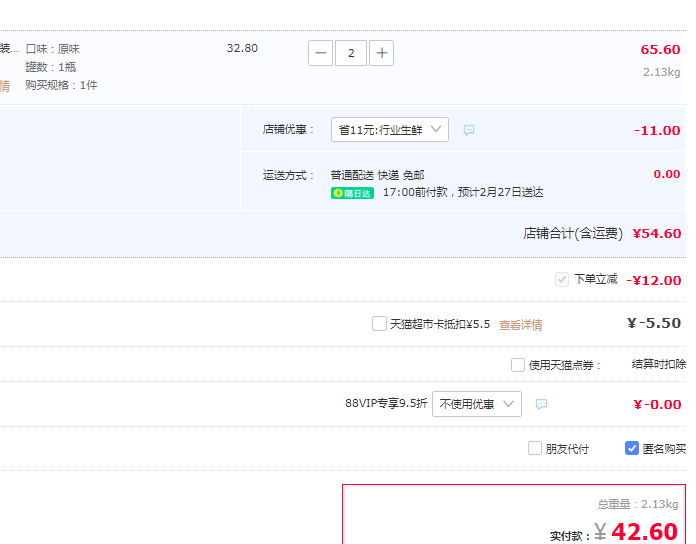
Task: Click the 普通配送 快递 免邮 shipping text
Action: point(377,175)
